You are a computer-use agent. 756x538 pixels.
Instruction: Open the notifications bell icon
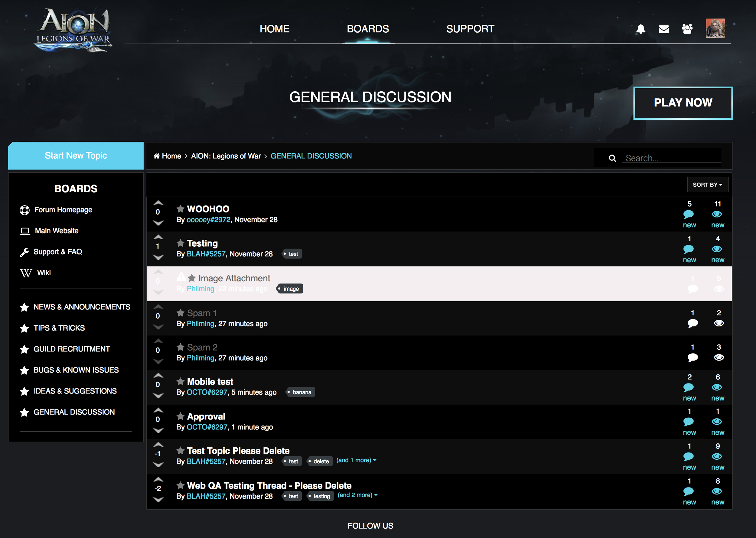coord(641,29)
